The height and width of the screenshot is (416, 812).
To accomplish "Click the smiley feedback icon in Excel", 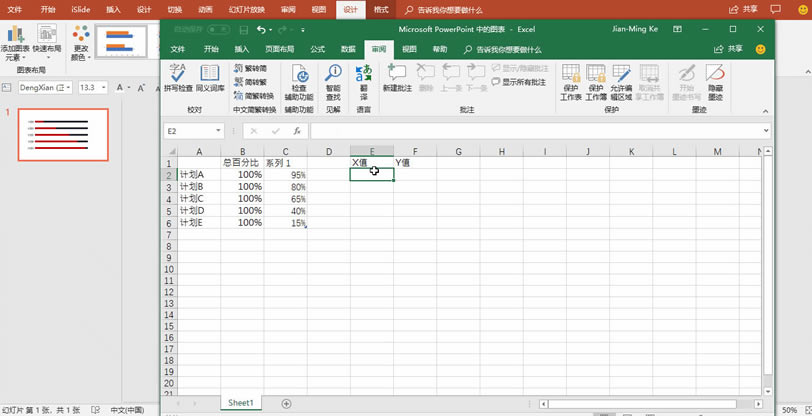I will [760, 49].
